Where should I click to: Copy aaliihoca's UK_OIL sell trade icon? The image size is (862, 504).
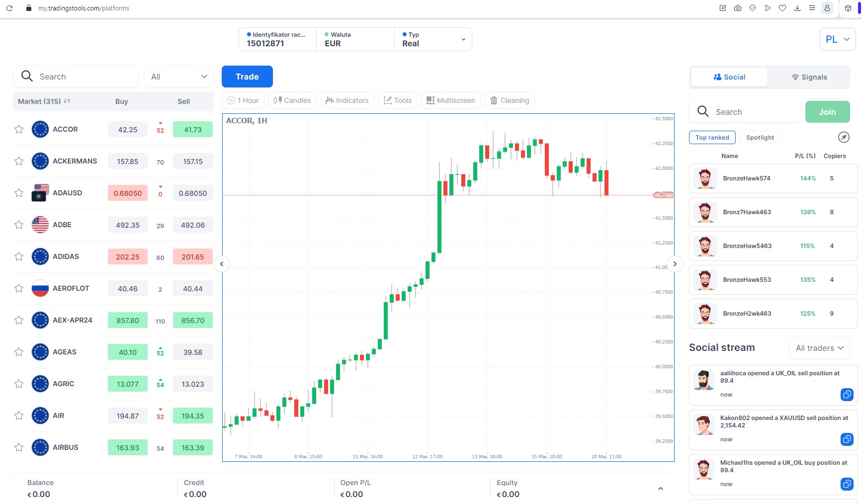pyautogui.click(x=847, y=395)
